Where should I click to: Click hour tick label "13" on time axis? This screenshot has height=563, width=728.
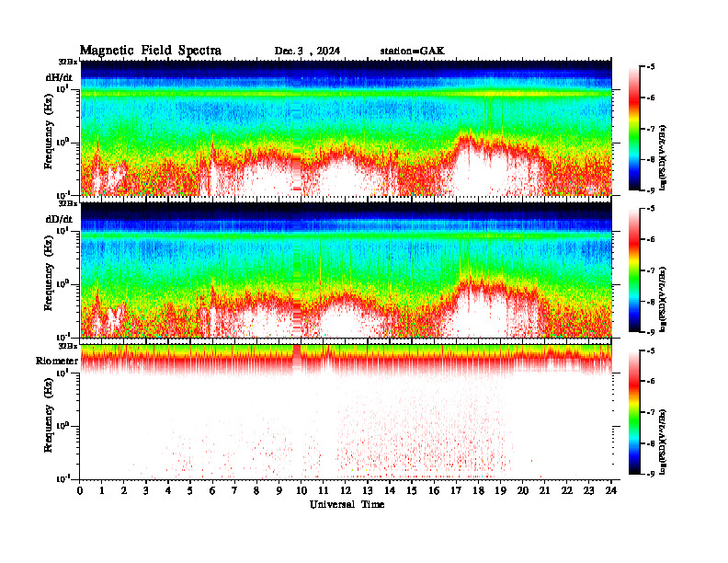368,491
